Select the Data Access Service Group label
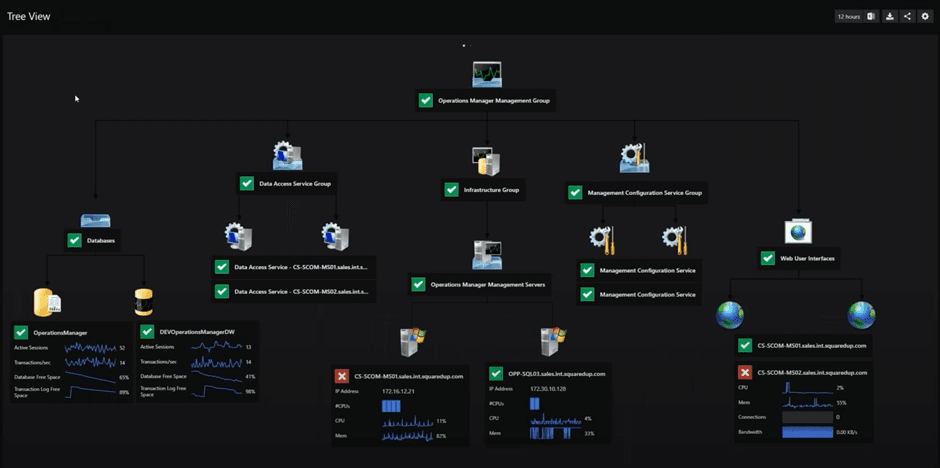Image resolution: width=940 pixels, height=468 pixels. pyautogui.click(x=294, y=184)
